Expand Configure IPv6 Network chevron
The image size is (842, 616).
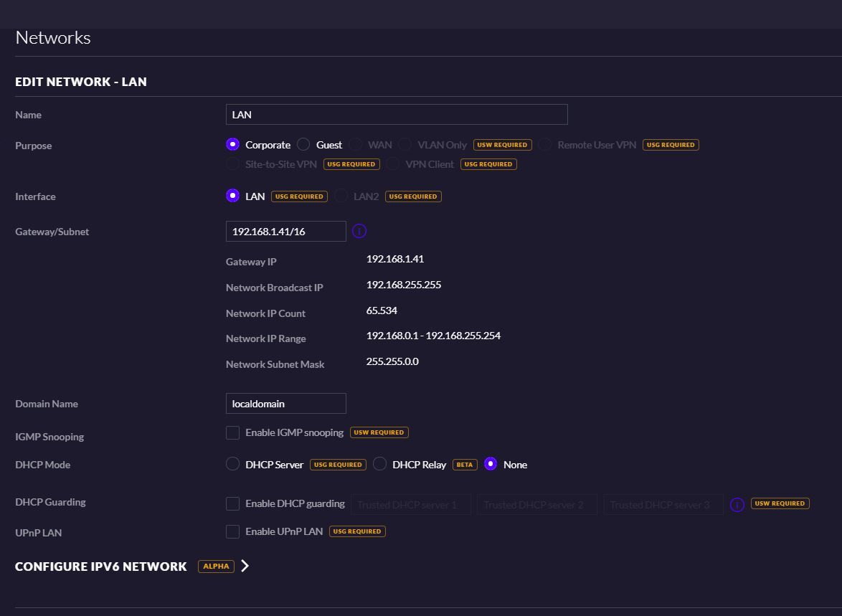click(245, 566)
